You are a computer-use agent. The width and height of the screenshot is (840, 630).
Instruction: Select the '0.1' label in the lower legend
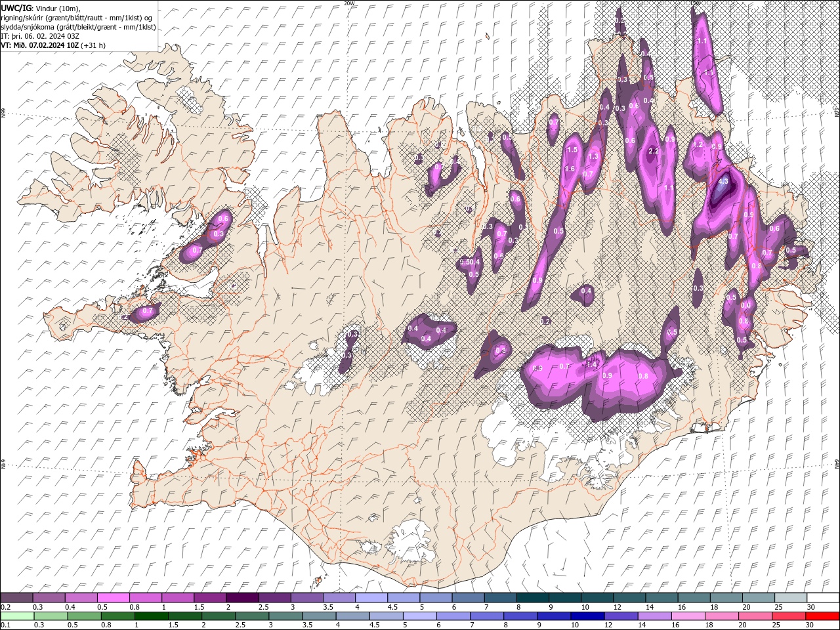[6, 625]
